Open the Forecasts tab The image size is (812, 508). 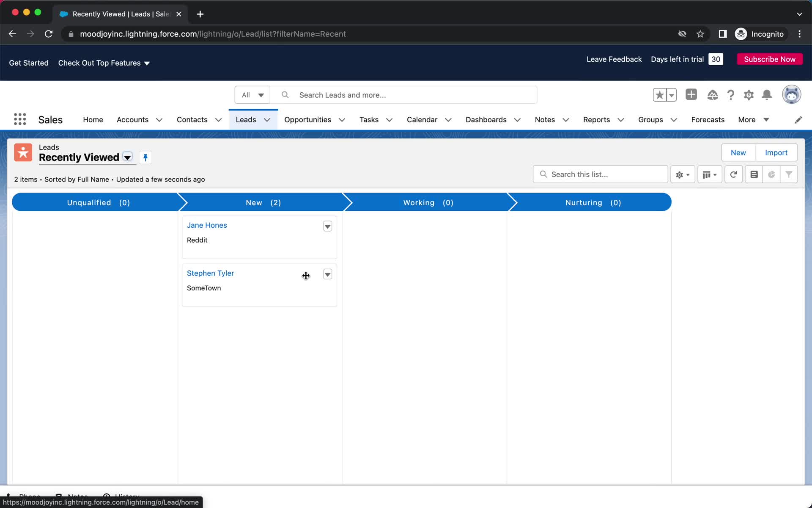708,120
